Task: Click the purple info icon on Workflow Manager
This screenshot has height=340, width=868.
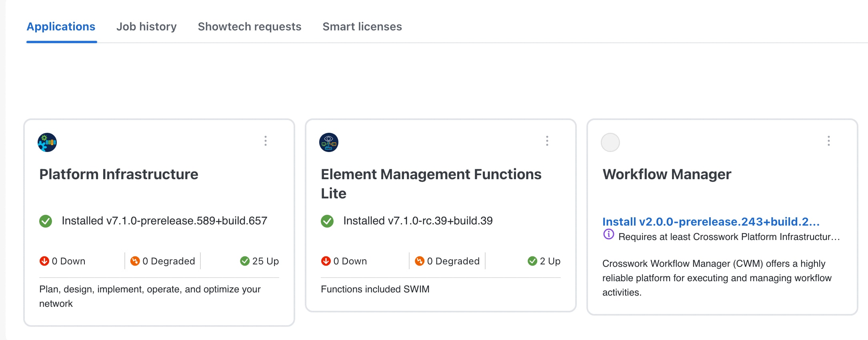Action: [x=608, y=234]
